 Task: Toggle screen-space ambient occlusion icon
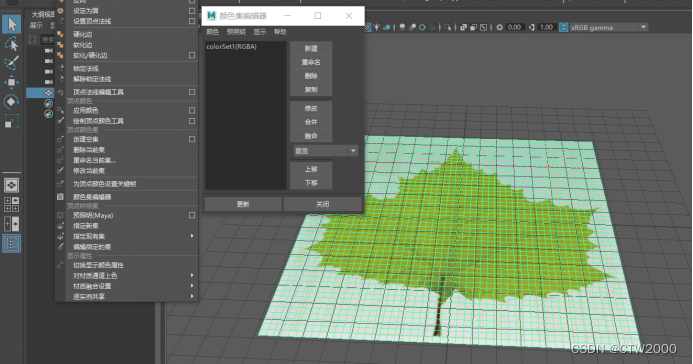[402, 27]
